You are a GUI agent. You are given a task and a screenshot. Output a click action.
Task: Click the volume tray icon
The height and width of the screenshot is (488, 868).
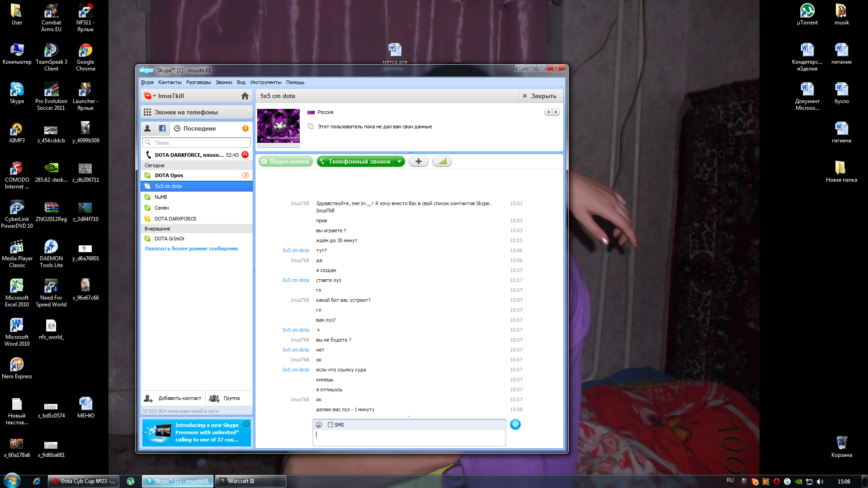click(820, 481)
